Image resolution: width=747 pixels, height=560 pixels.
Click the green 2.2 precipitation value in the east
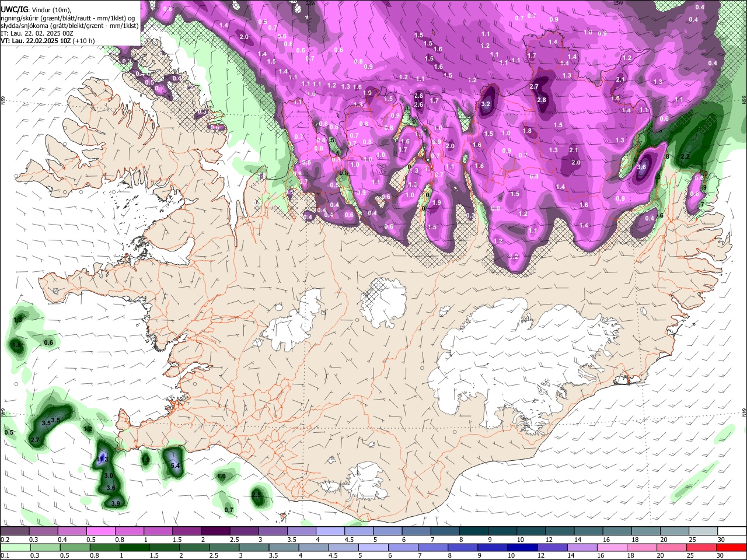coord(685,156)
